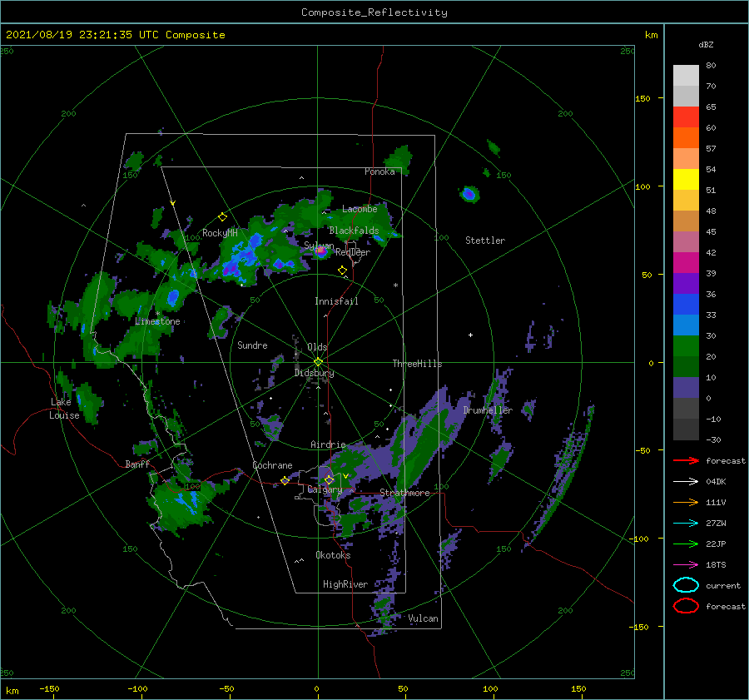The image size is (749, 700).
Task: Click the yellow diamond marker over Calgary
Action: tap(329, 479)
